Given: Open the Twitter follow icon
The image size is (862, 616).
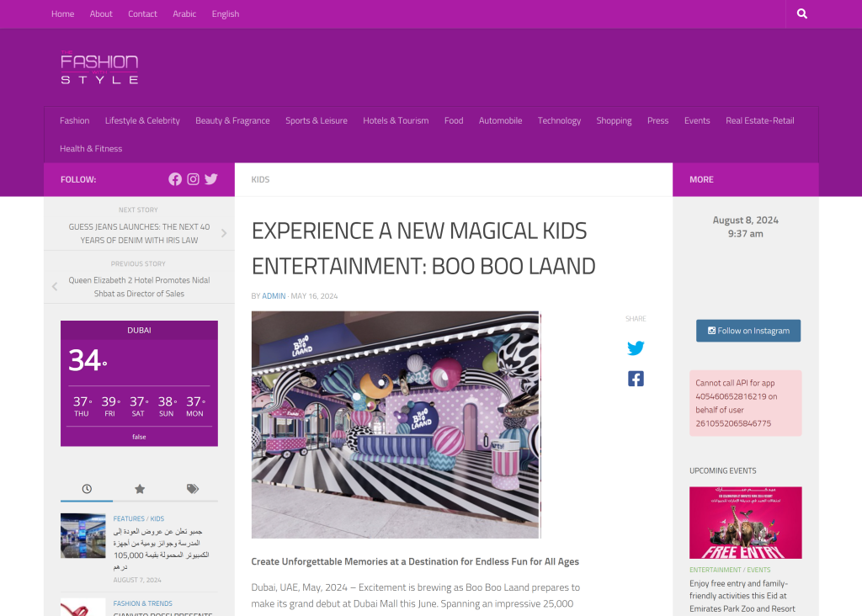Looking at the screenshot, I should (x=211, y=179).
